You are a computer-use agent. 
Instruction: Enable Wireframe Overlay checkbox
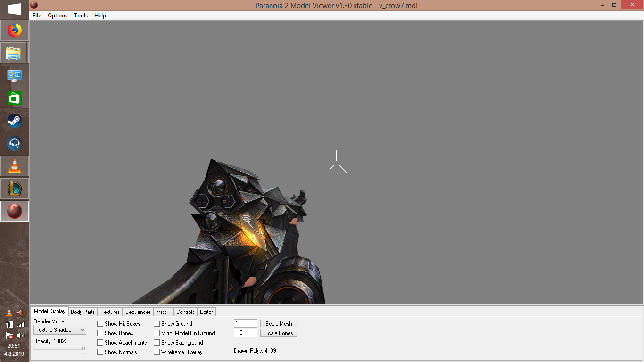157,352
